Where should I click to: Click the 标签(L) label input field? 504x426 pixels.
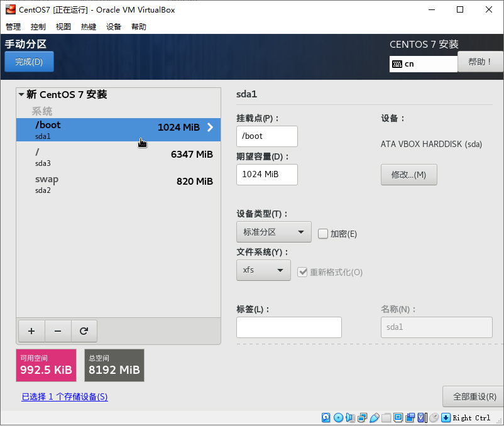pos(289,327)
